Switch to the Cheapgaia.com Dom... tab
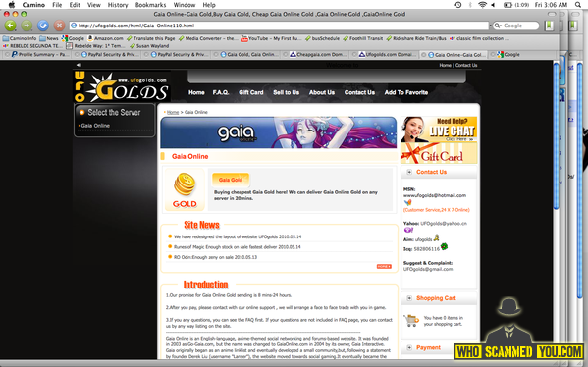 (x=318, y=54)
